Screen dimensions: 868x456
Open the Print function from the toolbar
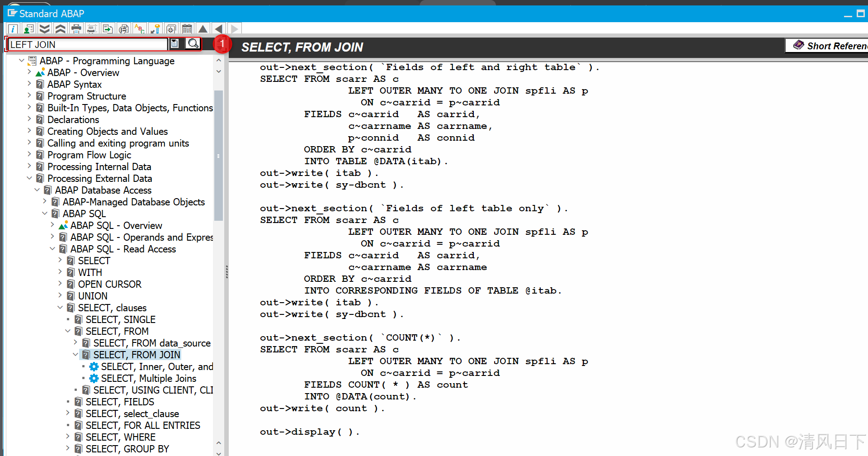pos(76,28)
